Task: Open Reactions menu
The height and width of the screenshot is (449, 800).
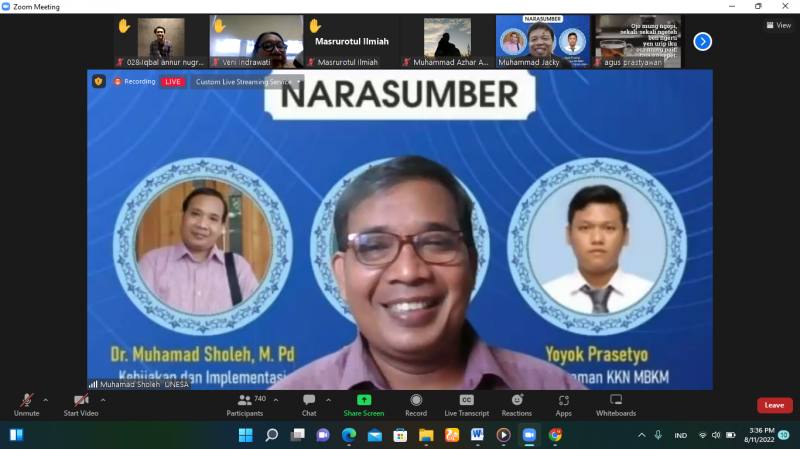Action: [516, 405]
